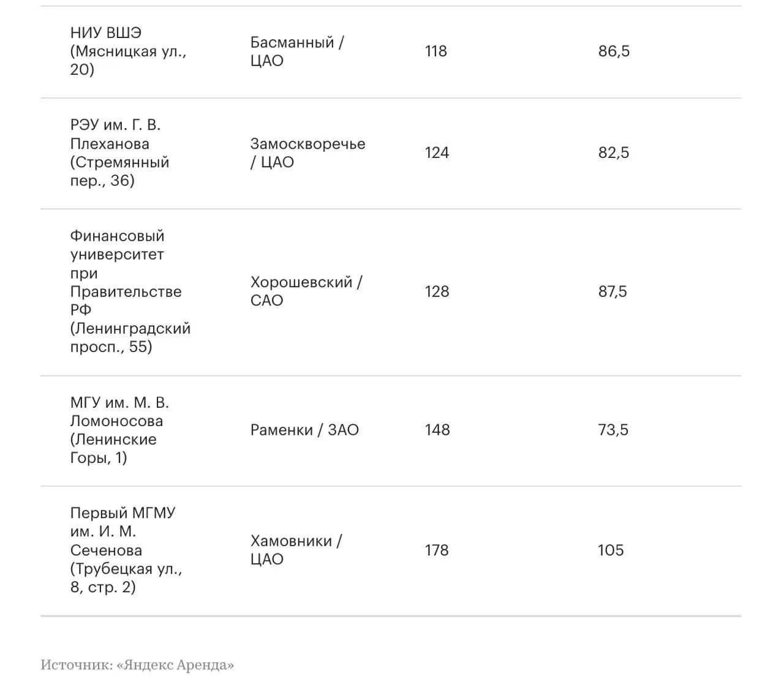The image size is (784, 698).
Task: Click the 82,5 value cell
Action: click(x=614, y=153)
